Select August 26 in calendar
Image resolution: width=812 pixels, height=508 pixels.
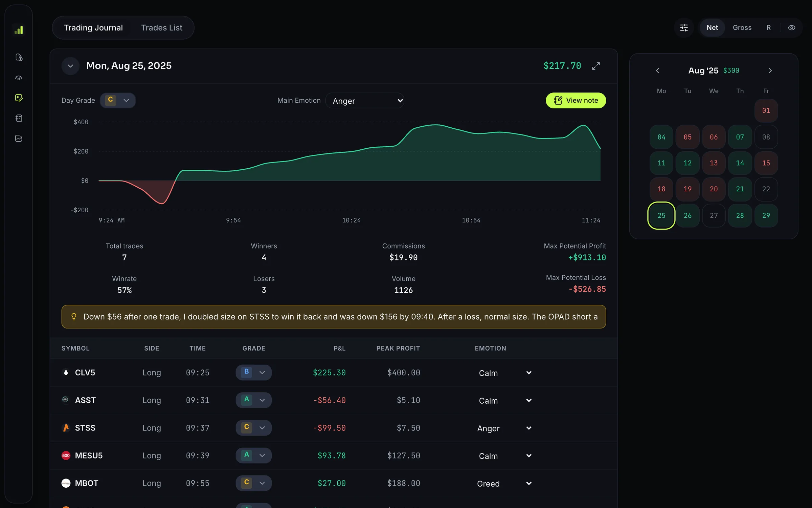[687, 215]
